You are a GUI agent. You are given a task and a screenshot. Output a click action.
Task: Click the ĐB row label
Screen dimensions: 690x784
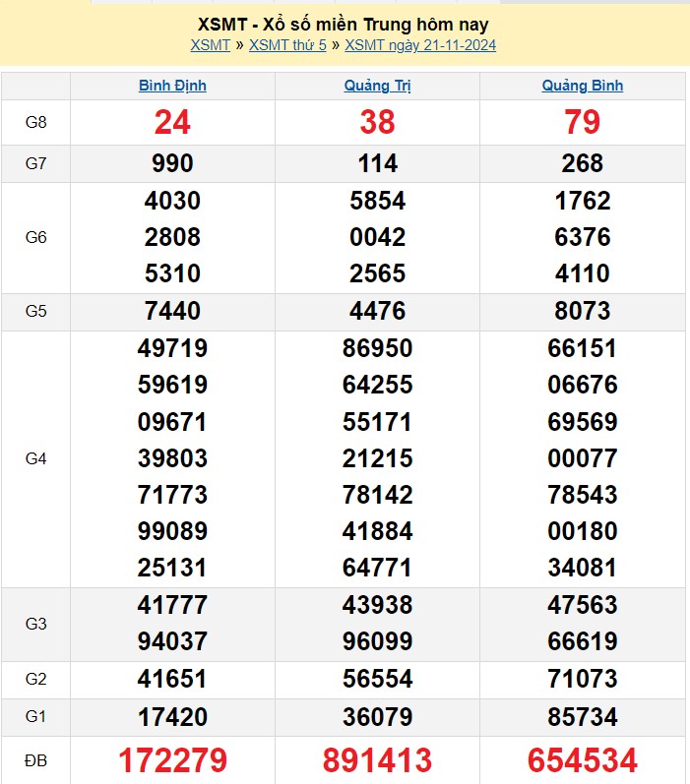coord(35,760)
